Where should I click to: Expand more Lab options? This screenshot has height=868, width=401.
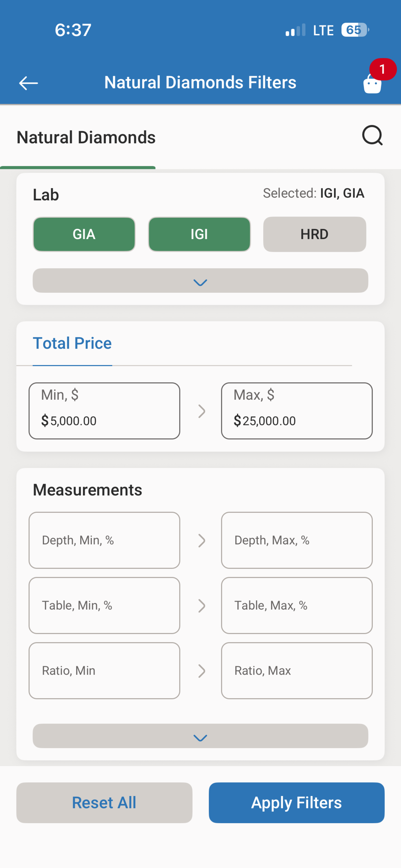click(200, 281)
